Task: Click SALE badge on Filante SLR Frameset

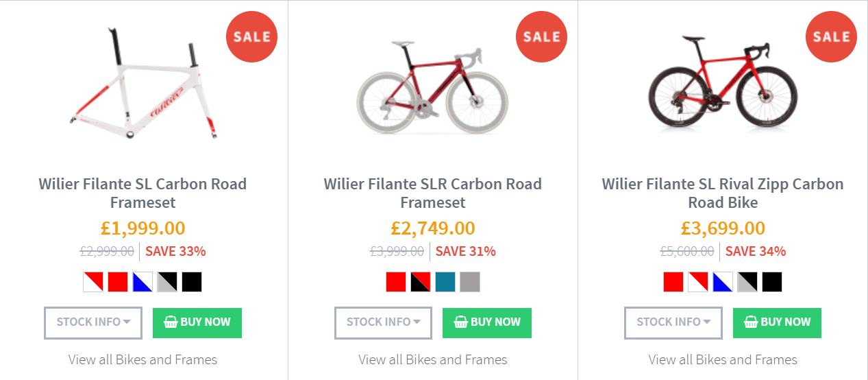Action: pyautogui.click(x=542, y=37)
